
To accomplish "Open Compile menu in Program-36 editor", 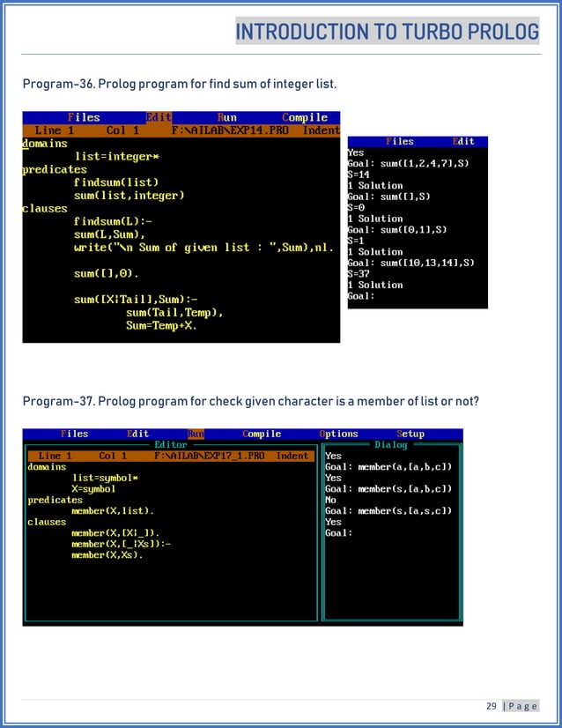I will tap(305, 117).
